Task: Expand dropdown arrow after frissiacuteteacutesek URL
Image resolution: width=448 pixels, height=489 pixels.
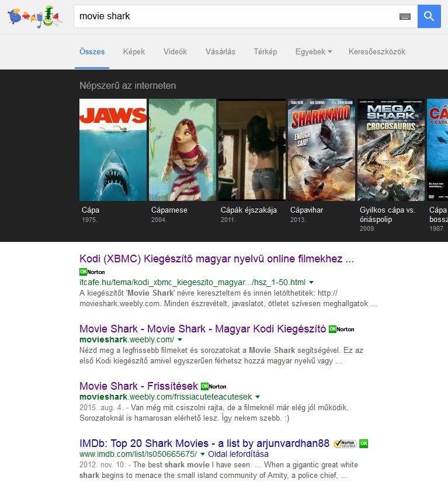Action: click(258, 397)
